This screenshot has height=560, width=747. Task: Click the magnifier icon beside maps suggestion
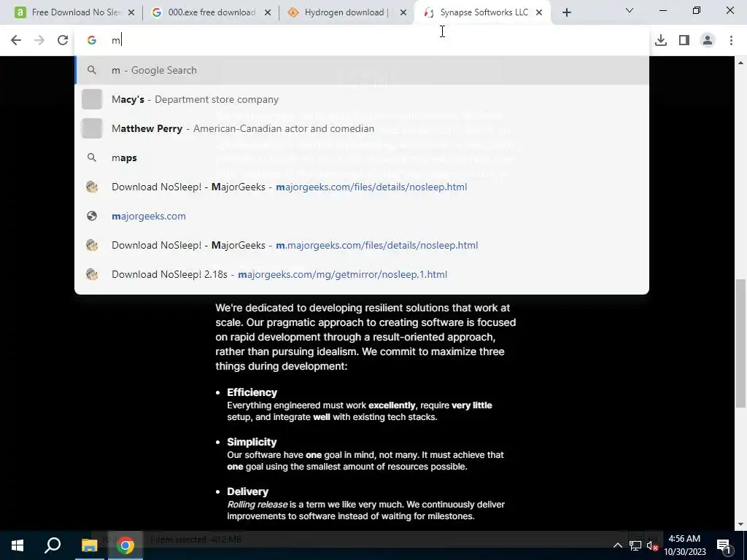[x=92, y=157]
